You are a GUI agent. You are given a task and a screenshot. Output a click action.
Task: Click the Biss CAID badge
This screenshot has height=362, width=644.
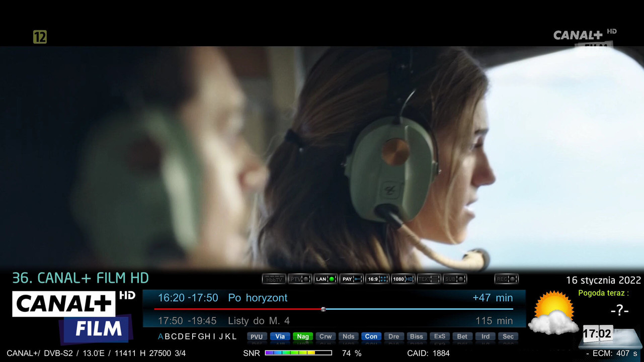417,336
